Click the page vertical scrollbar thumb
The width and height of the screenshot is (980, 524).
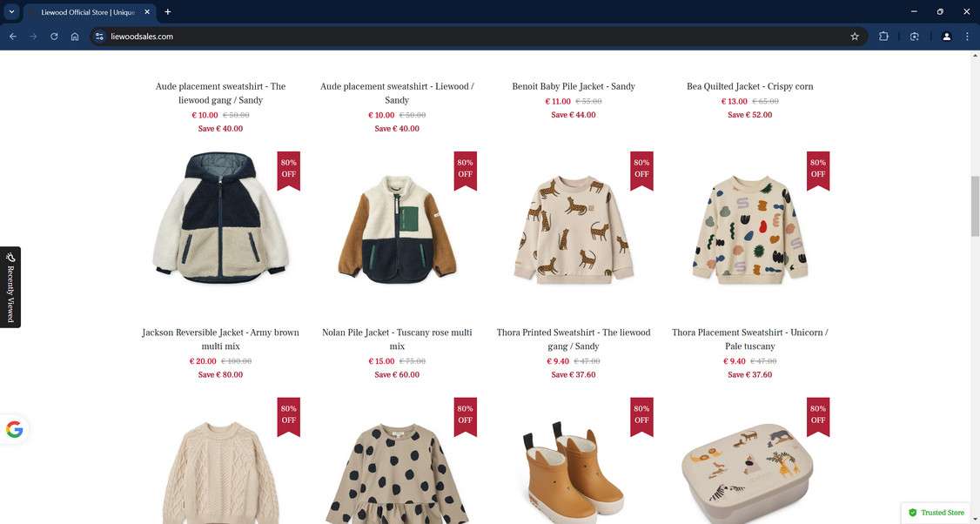pos(975,206)
